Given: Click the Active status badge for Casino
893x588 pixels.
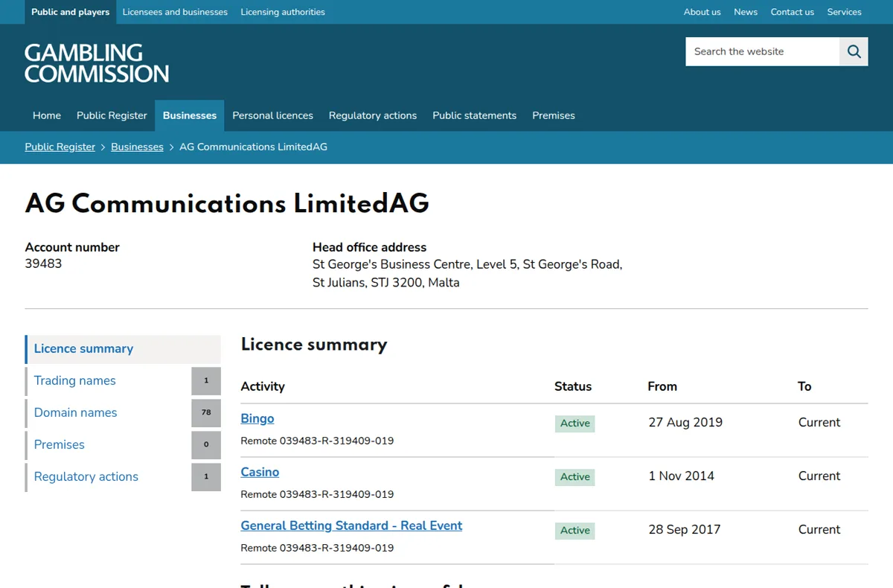Looking at the screenshot, I should [x=575, y=476].
